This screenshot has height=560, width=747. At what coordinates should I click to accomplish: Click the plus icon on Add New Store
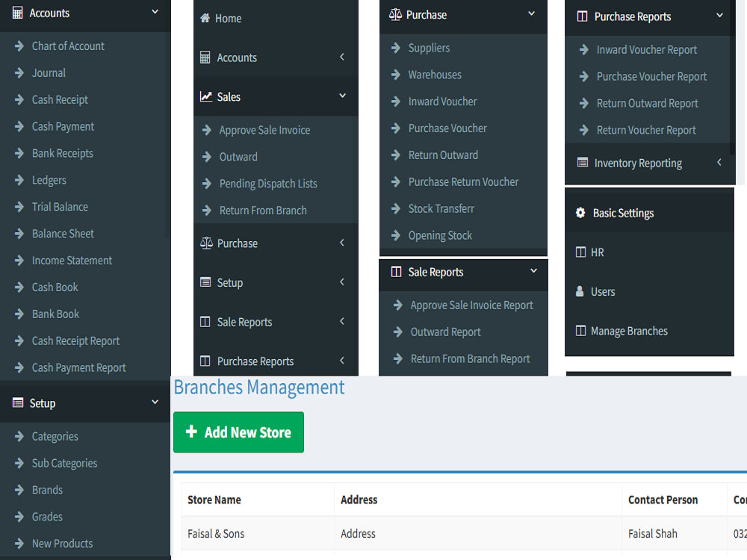pos(191,432)
